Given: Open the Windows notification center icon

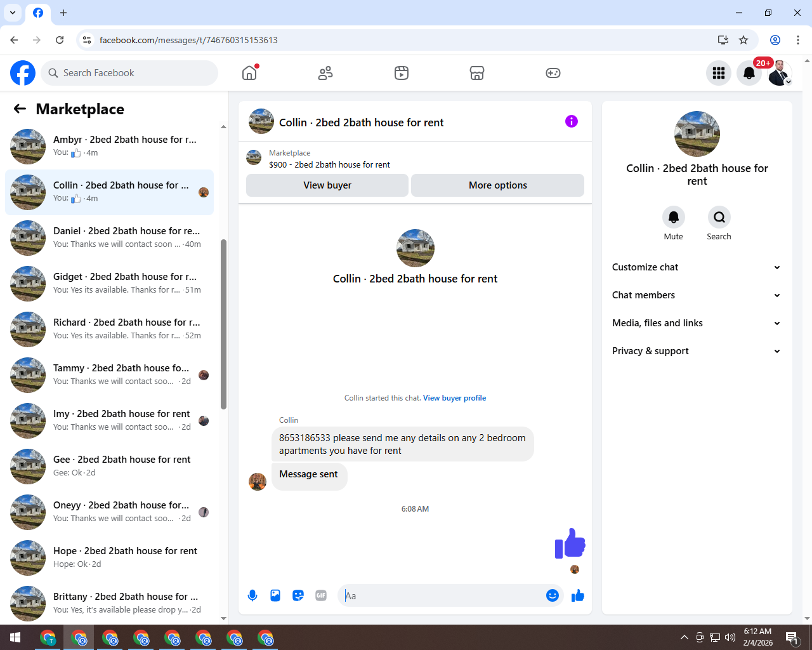Looking at the screenshot, I should 792,637.
